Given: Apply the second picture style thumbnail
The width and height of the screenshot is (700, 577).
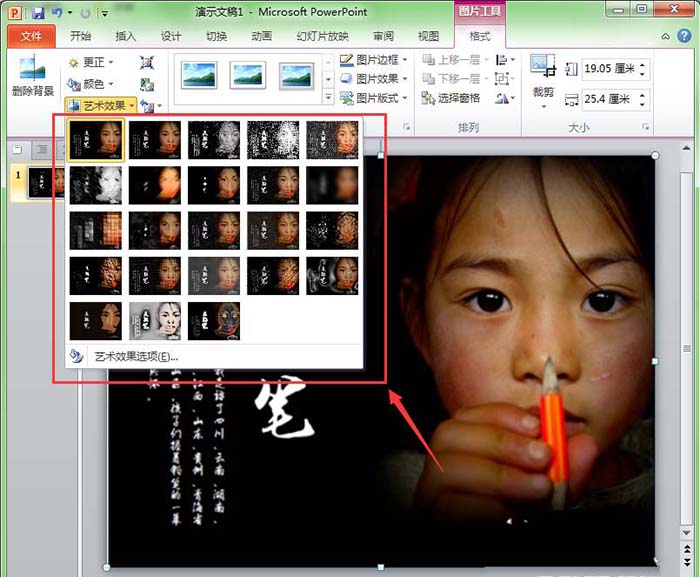Looking at the screenshot, I should (x=248, y=75).
